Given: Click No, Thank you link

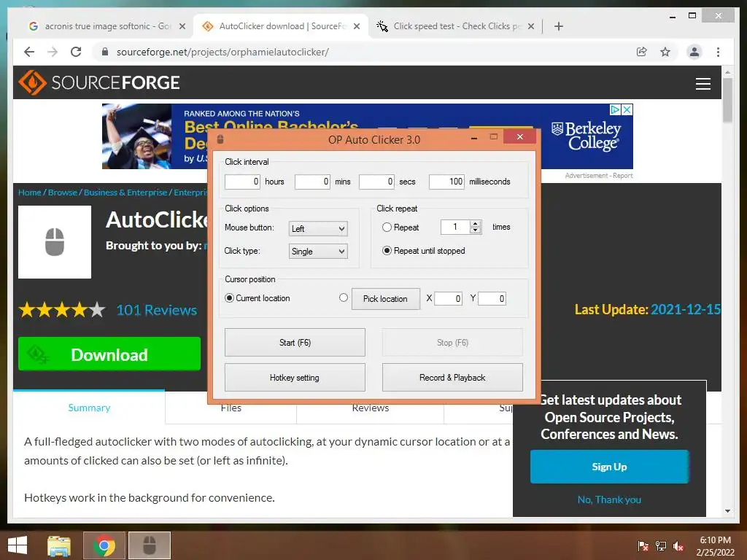Looking at the screenshot, I should (609, 499).
